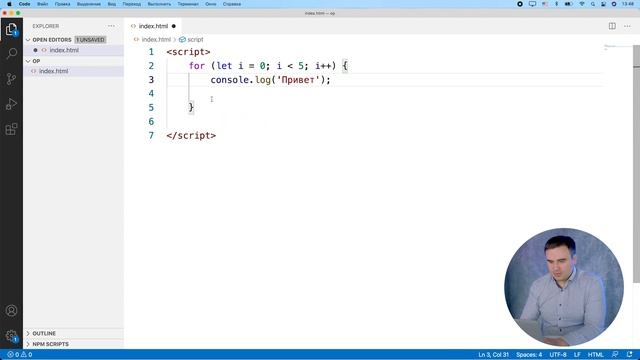Open the Правка (Edit) menu

click(62, 4)
